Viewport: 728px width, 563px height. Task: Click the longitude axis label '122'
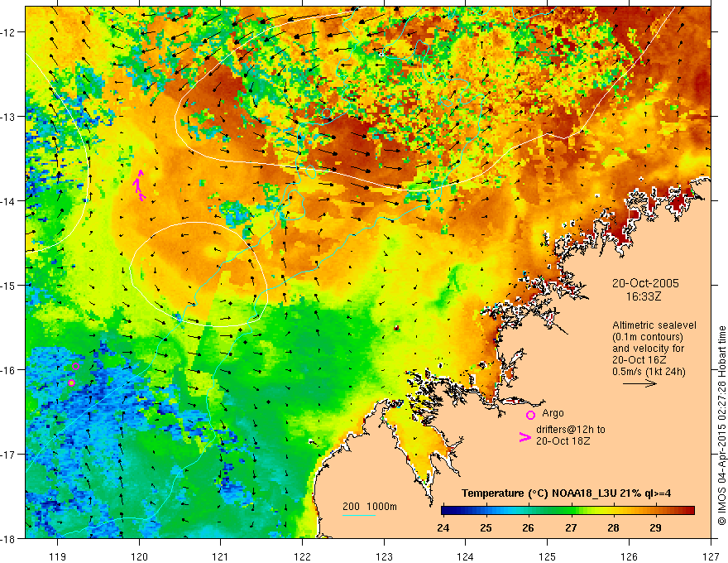click(x=302, y=556)
